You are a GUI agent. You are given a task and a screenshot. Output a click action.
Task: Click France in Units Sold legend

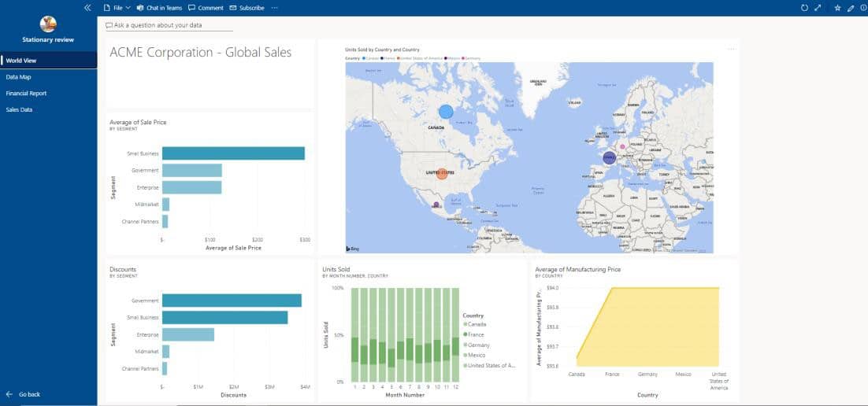473,334
